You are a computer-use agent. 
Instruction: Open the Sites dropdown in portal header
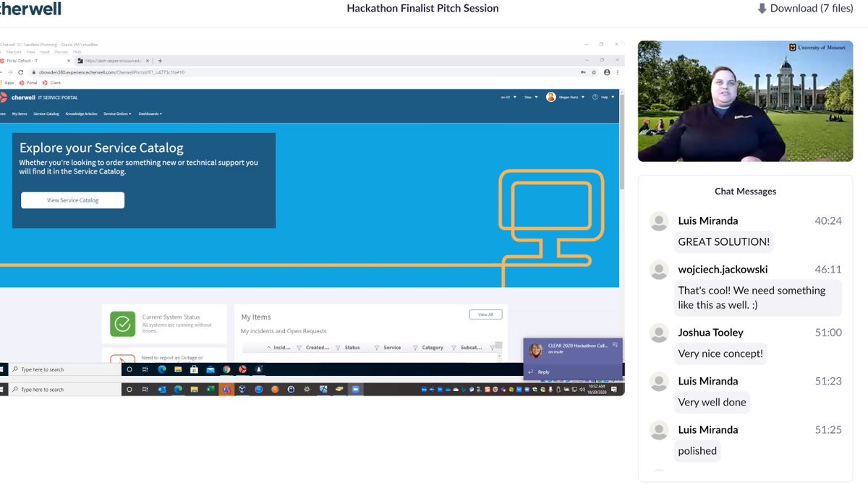530,97
